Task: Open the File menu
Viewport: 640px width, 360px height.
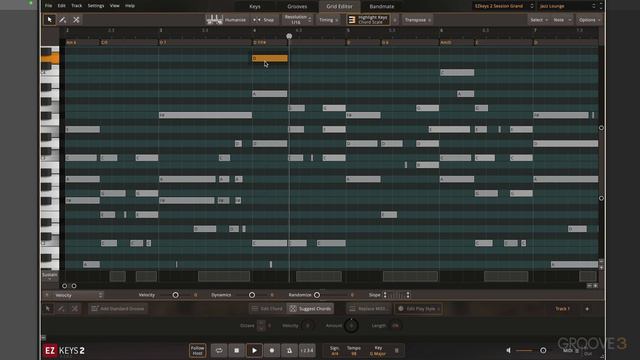Action: pyautogui.click(x=49, y=6)
